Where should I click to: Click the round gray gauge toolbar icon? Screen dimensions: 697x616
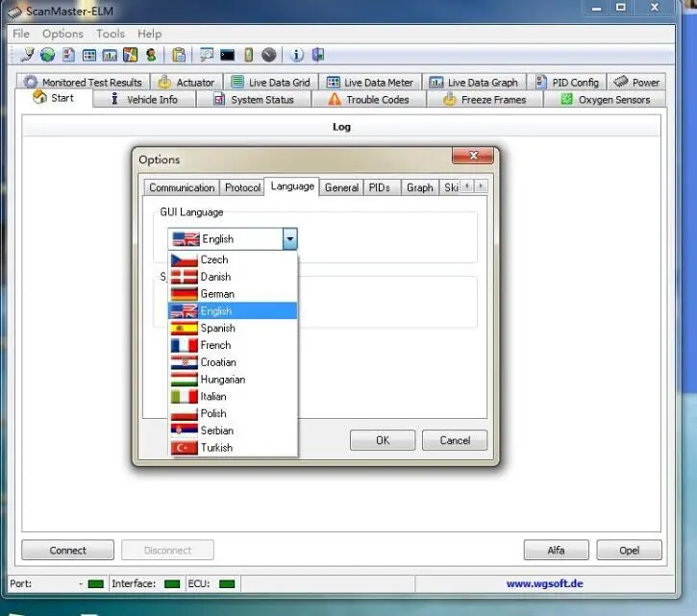268,55
